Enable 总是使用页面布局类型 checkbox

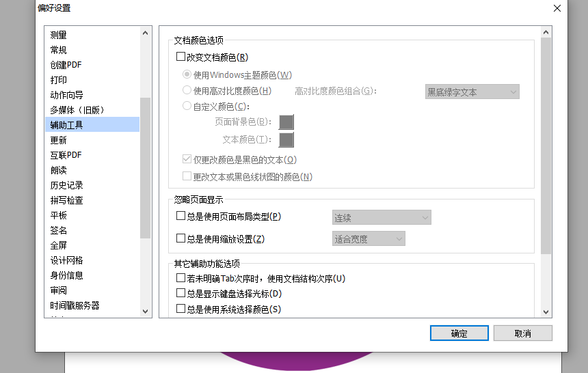(x=181, y=216)
